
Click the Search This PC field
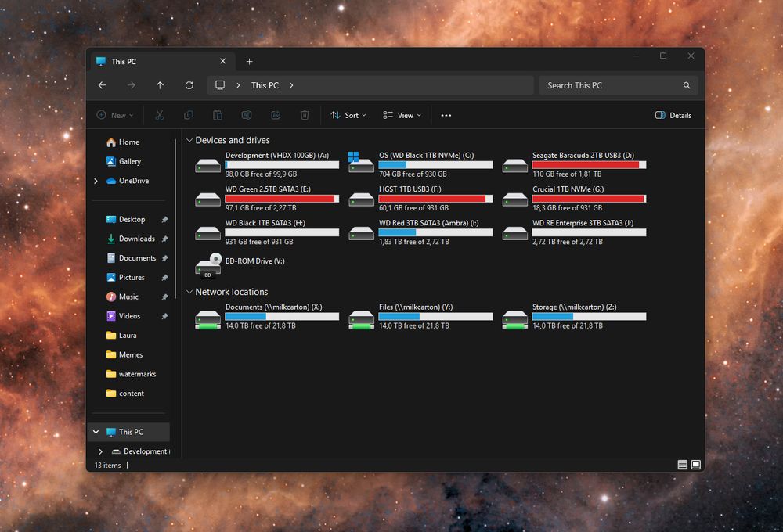pyautogui.click(x=619, y=85)
